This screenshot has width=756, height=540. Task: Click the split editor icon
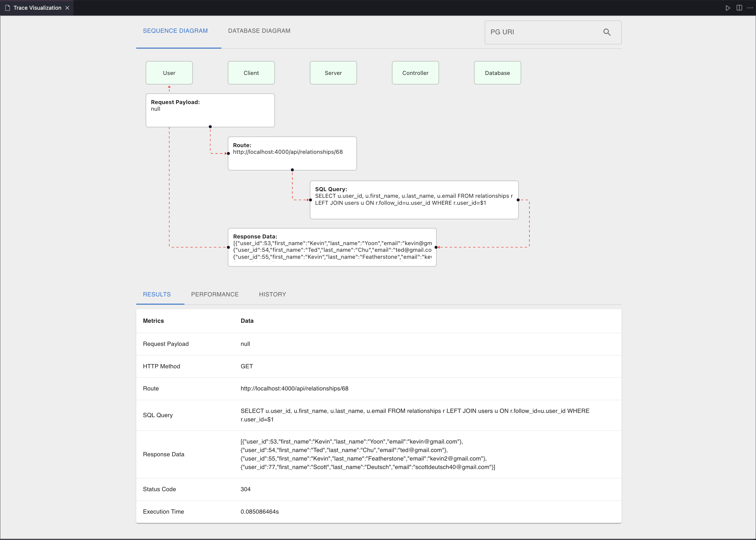click(x=739, y=8)
